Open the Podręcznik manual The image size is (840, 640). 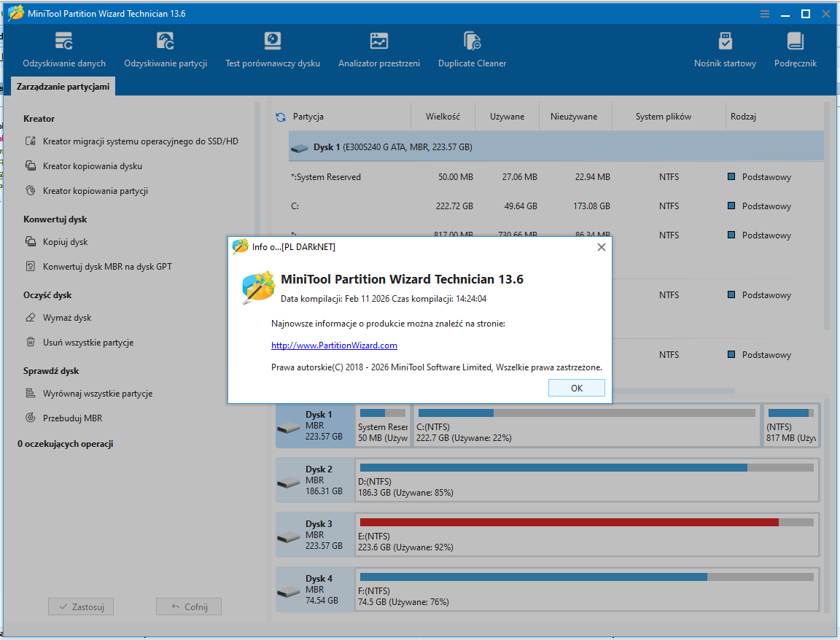click(795, 50)
